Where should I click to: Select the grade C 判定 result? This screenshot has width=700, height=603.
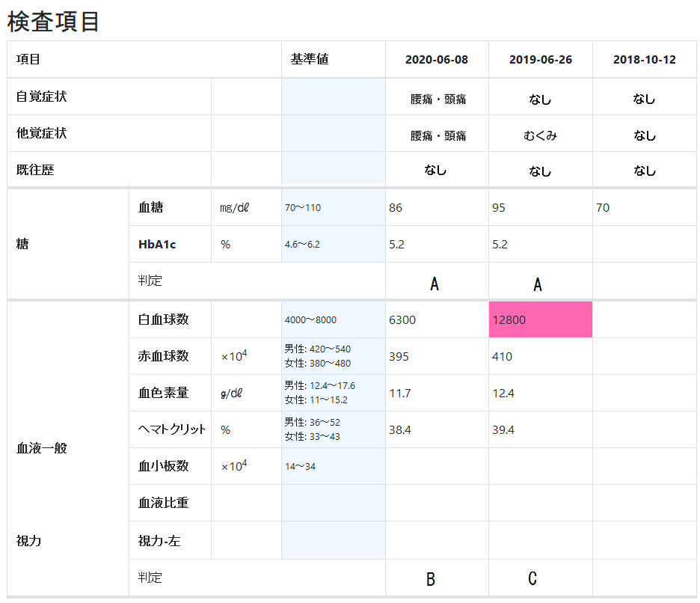(x=532, y=579)
